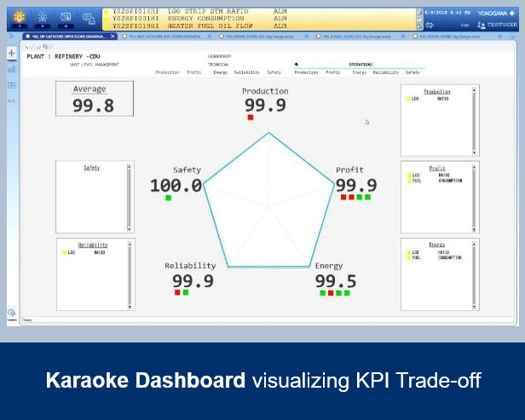
Task: Click the YOKOGAWA logo
Action: pyautogui.click(x=496, y=14)
